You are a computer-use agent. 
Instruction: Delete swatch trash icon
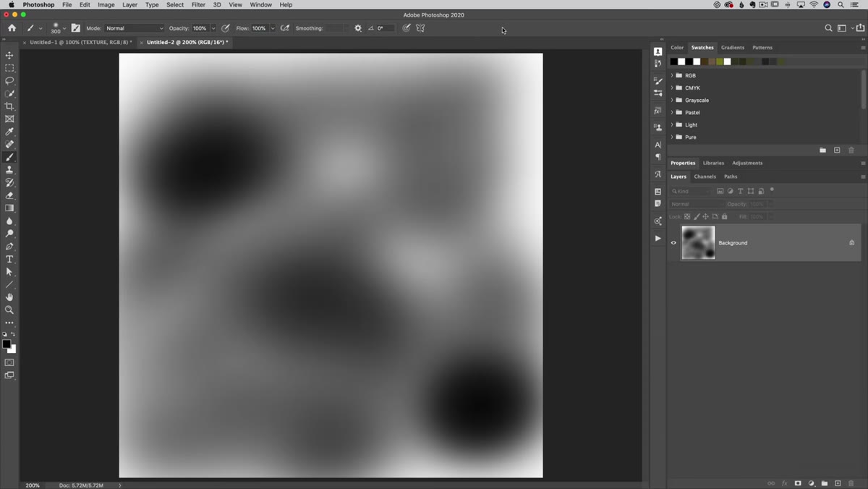(851, 150)
